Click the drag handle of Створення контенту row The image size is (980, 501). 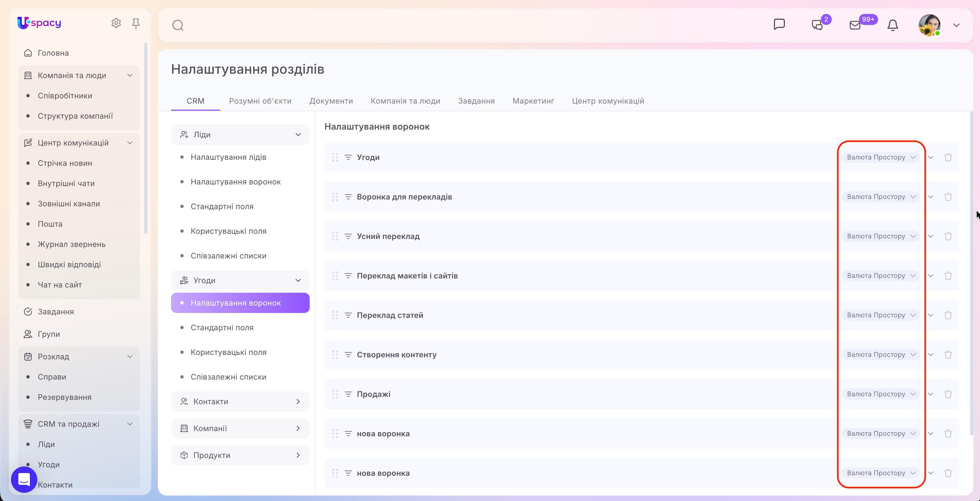(335, 355)
